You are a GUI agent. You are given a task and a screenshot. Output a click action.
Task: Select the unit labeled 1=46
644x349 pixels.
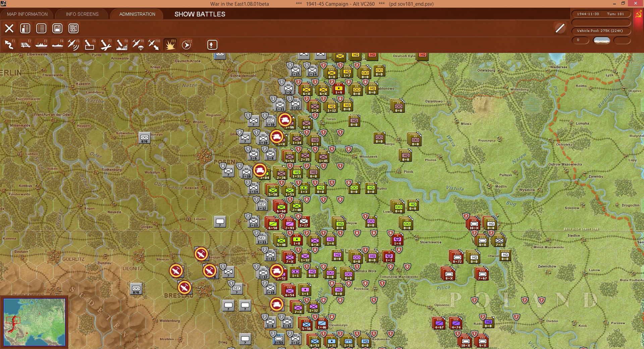pos(322,323)
